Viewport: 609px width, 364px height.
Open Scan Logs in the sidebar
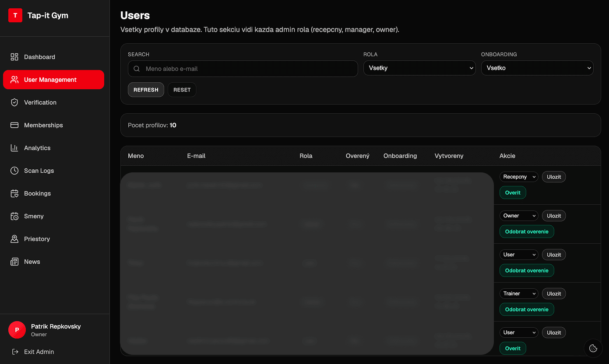point(53,171)
